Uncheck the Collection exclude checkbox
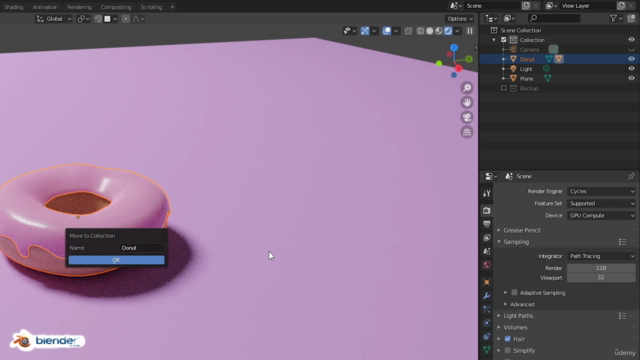 (x=504, y=40)
